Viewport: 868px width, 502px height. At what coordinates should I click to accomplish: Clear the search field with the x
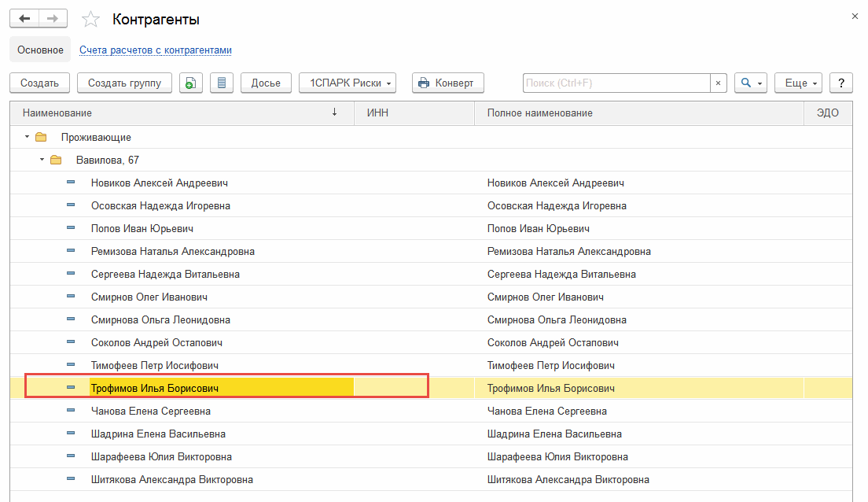pyautogui.click(x=719, y=83)
